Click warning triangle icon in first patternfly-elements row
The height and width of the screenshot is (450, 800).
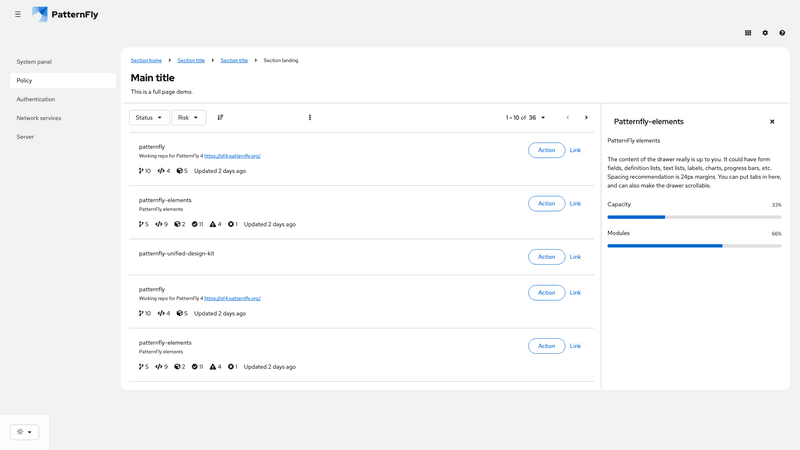(213, 224)
